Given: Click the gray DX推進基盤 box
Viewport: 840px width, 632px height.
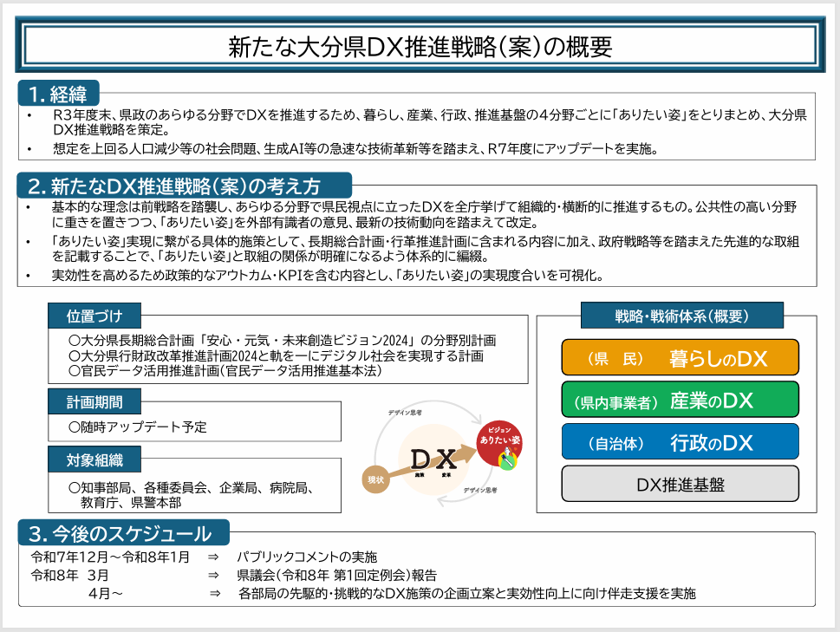Looking at the screenshot, I should click(680, 484).
